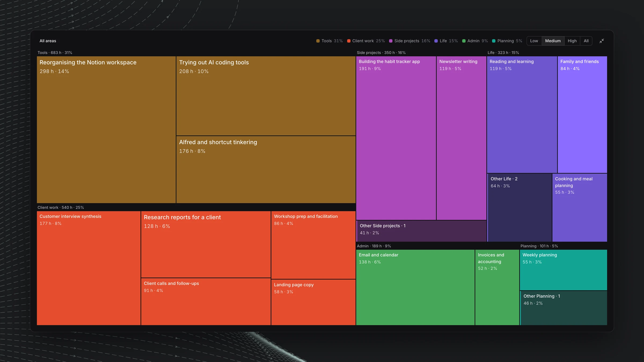The image size is (644, 362).
Task: Click Alfred and shortcut tinkering tile
Action: point(266,169)
